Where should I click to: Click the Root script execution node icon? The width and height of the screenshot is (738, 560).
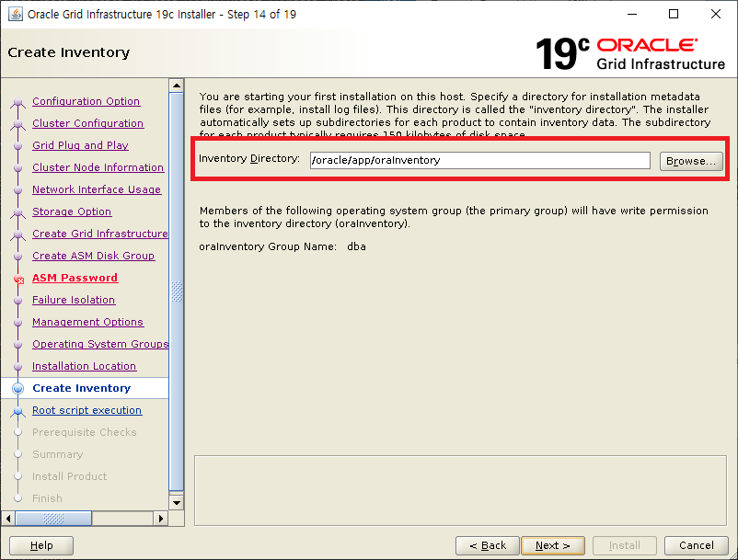(17, 411)
